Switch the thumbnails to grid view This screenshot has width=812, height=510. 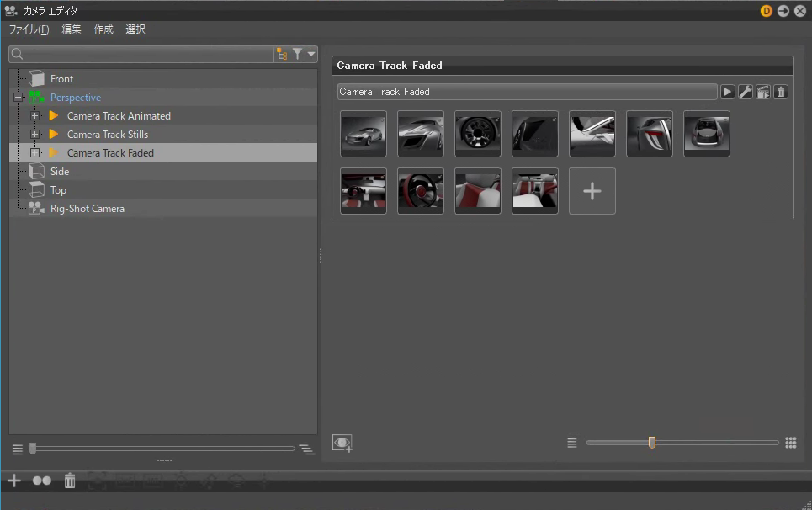(790, 443)
